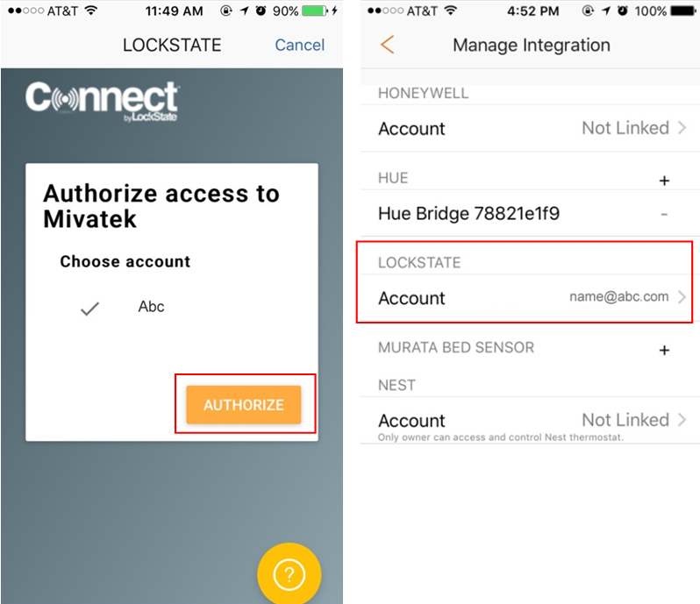Image resolution: width=700 pixels, height=604 pixels.
Task: Open the Nest Account row
Action: (530, 420)
